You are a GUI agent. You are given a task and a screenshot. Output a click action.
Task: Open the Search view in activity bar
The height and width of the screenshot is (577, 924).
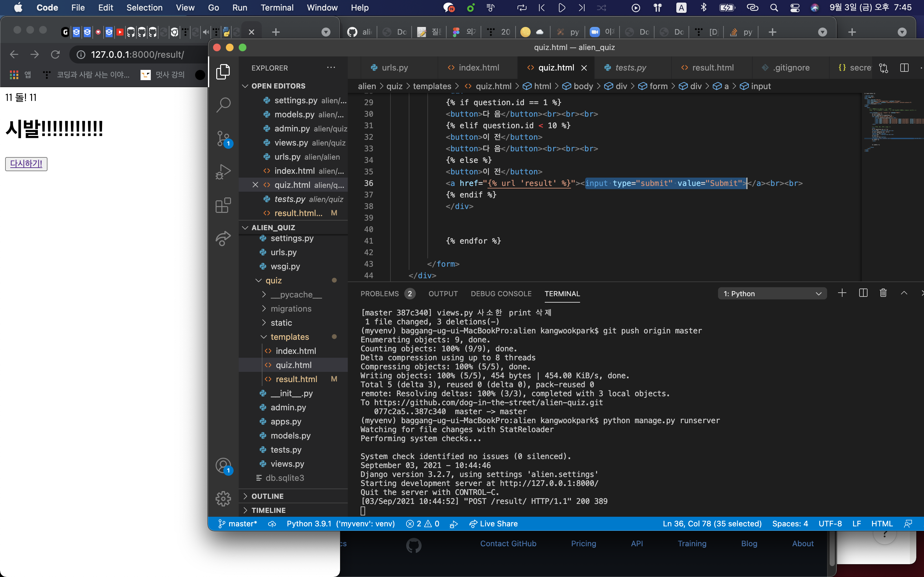point(223,105)
